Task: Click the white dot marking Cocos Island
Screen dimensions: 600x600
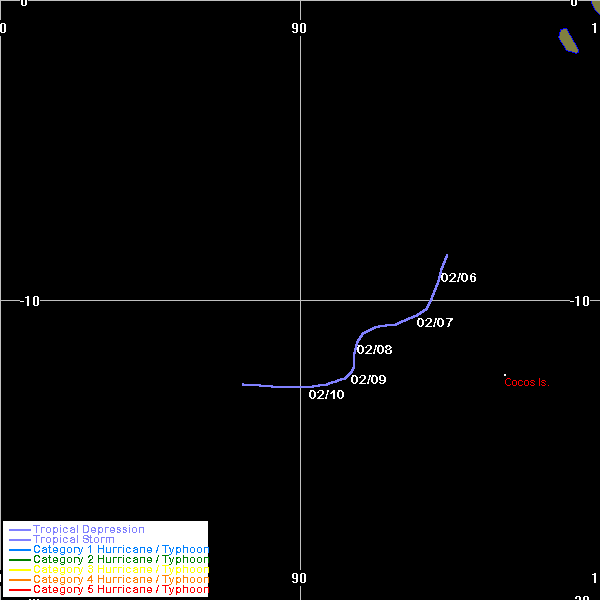Action: [x=505, y=375]
